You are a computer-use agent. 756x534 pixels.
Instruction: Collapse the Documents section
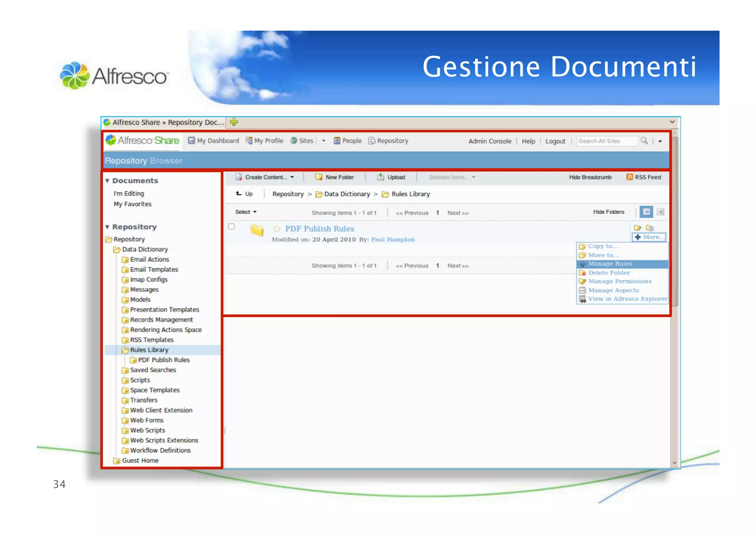(x=107, y=180)
